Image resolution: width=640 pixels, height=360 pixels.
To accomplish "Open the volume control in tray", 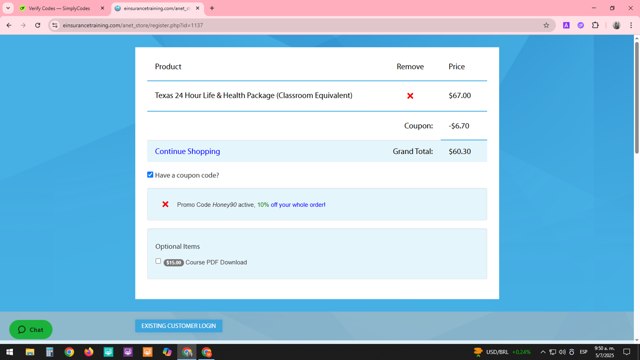I will click(562, 352).
